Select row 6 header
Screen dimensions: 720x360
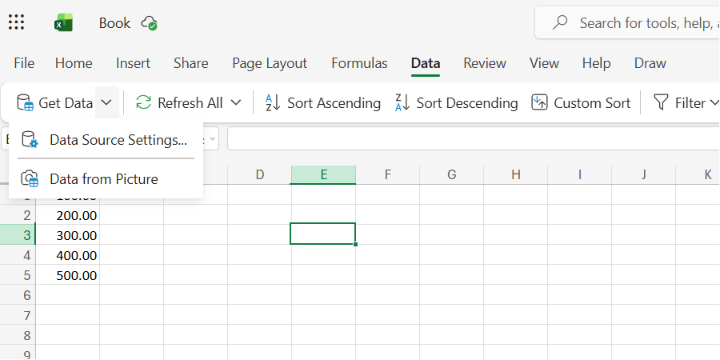coord(18,295)
